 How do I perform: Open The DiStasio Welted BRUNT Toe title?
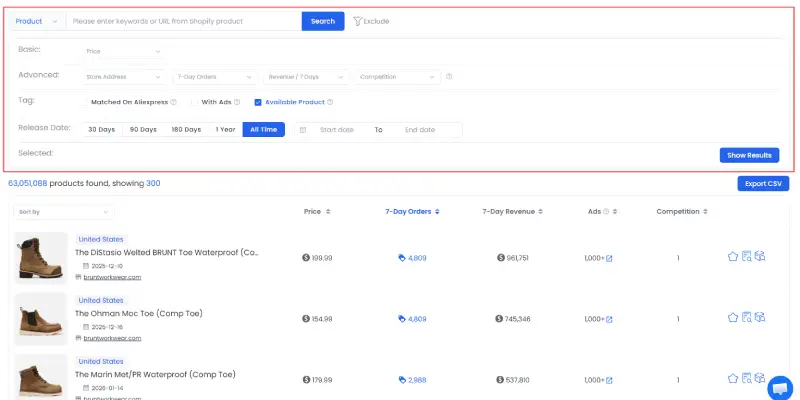pos(167,253)
